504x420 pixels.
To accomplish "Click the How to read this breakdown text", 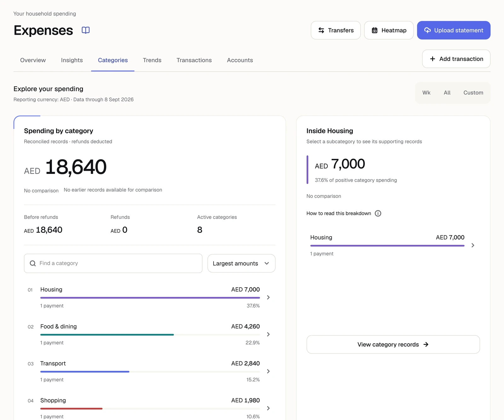I will pyautogui.click(x=339, y=213).
